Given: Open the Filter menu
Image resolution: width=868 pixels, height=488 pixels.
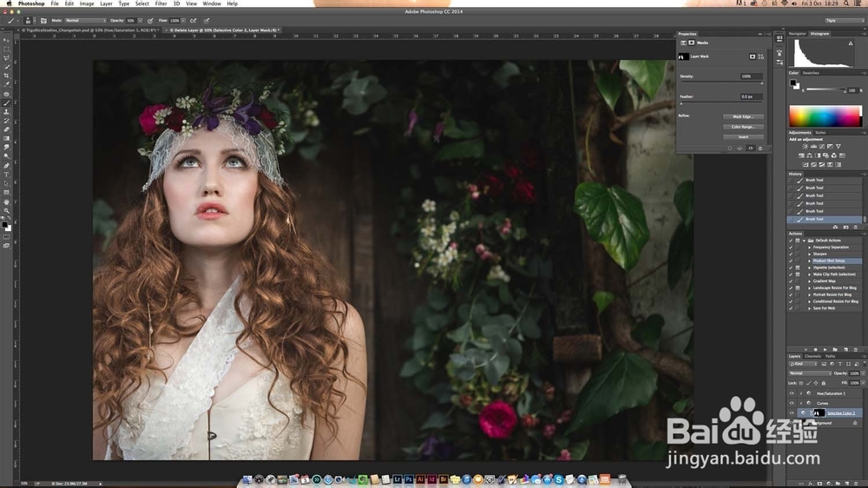Looking at the screenshot, I should 161,3.
